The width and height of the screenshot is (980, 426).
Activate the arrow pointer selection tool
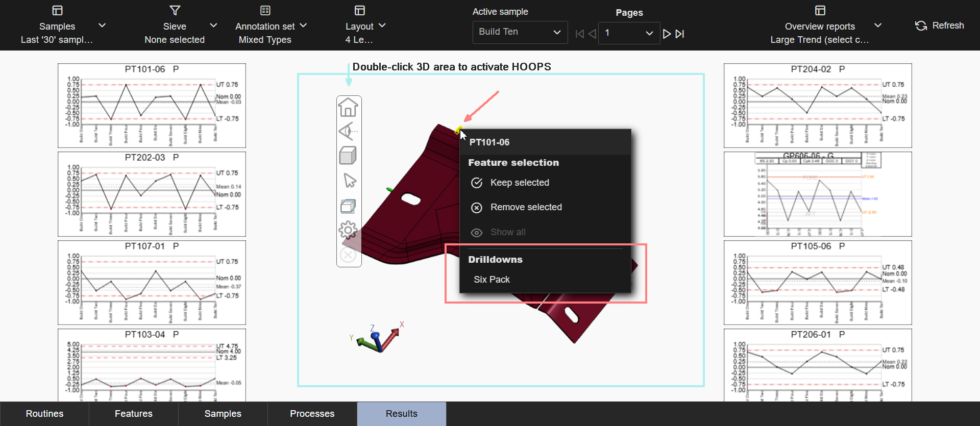(350, 181)
